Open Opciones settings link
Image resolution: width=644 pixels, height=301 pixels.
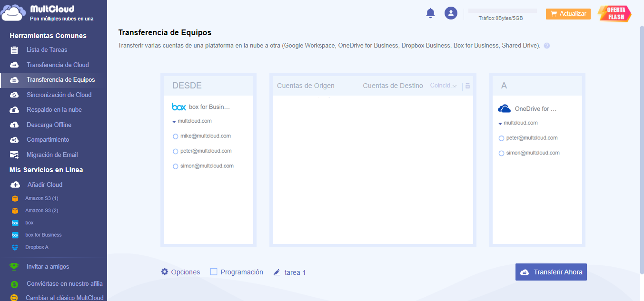pos(186,272)
